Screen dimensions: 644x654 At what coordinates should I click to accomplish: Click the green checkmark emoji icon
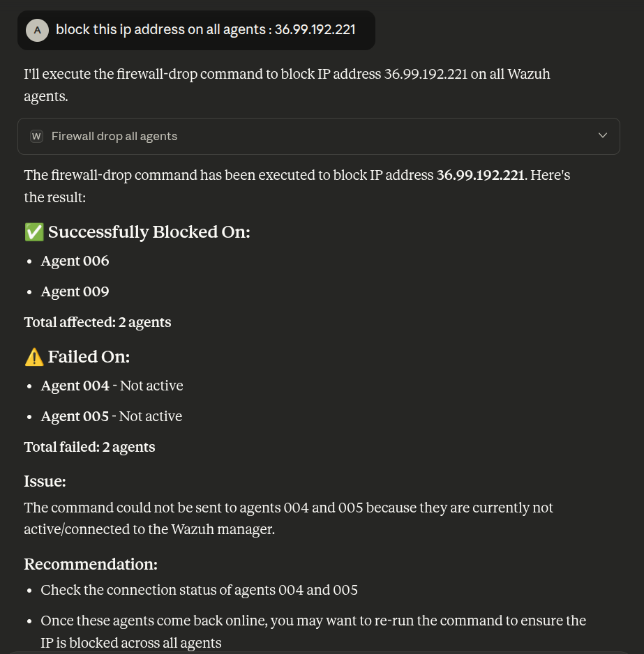pos(33,232)
